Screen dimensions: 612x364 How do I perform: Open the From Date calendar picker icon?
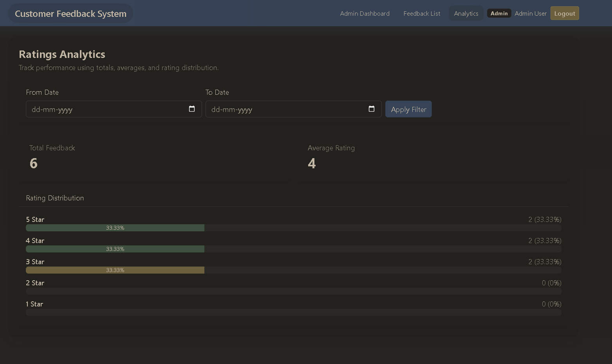pos(192,109)
